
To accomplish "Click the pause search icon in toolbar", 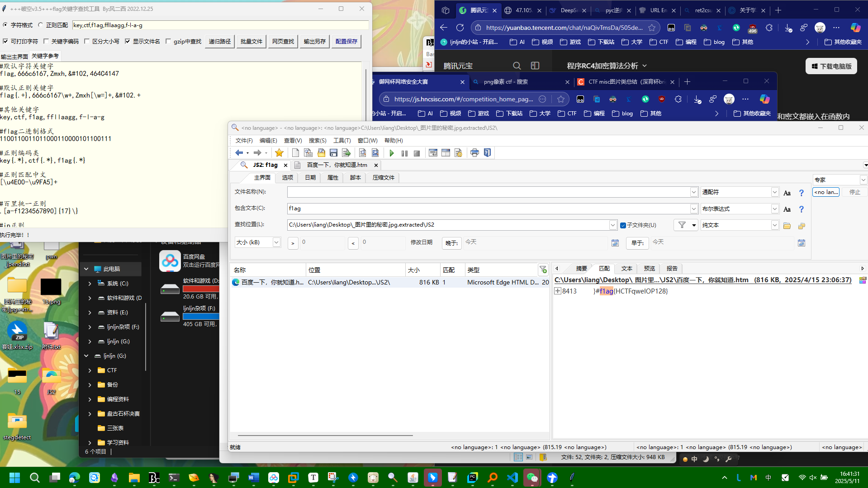I will click(x=404, y=153).
